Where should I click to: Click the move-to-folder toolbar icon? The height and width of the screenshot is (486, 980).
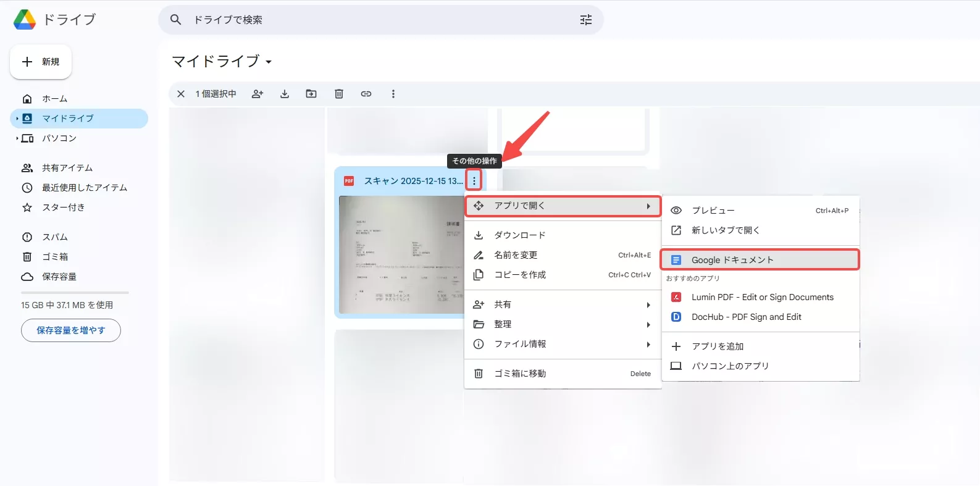click(x=311, y=94)
